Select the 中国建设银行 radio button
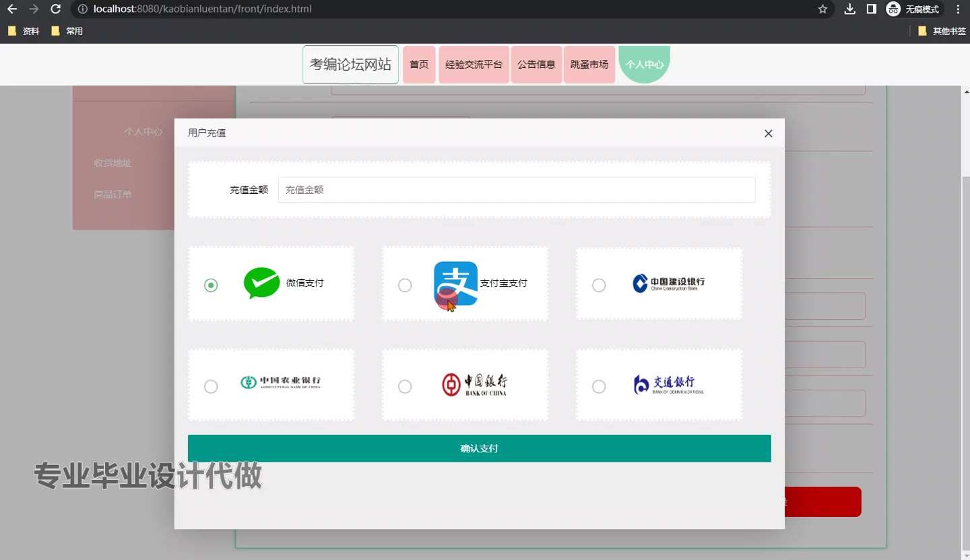 pos(599,285)
